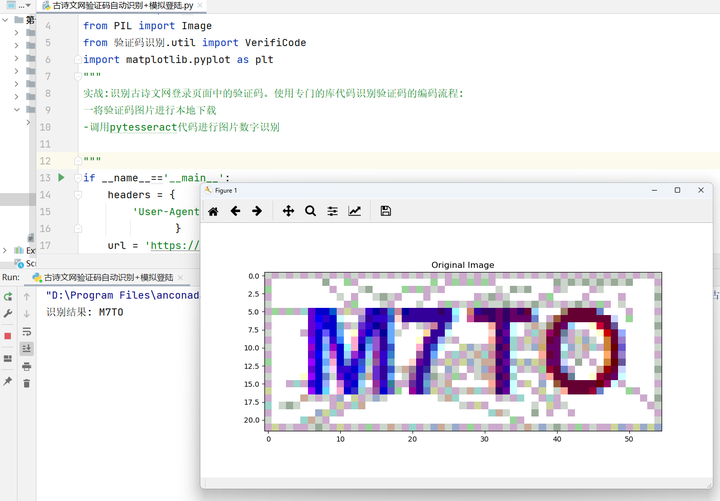
Task: Click the 'https://' URL string on line 17
Action: pyautogui.click(x=173, y=245)
